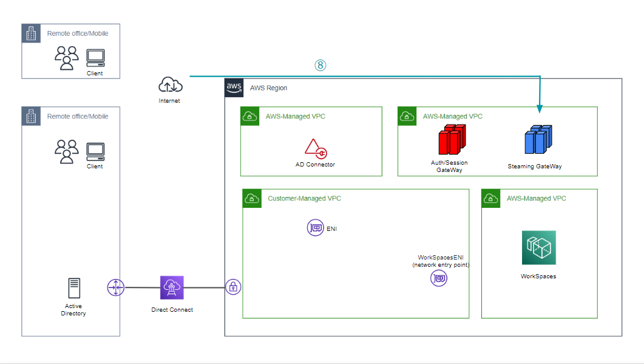Click the 'Remote office/Mobile' title of the top box

[78, 33]
